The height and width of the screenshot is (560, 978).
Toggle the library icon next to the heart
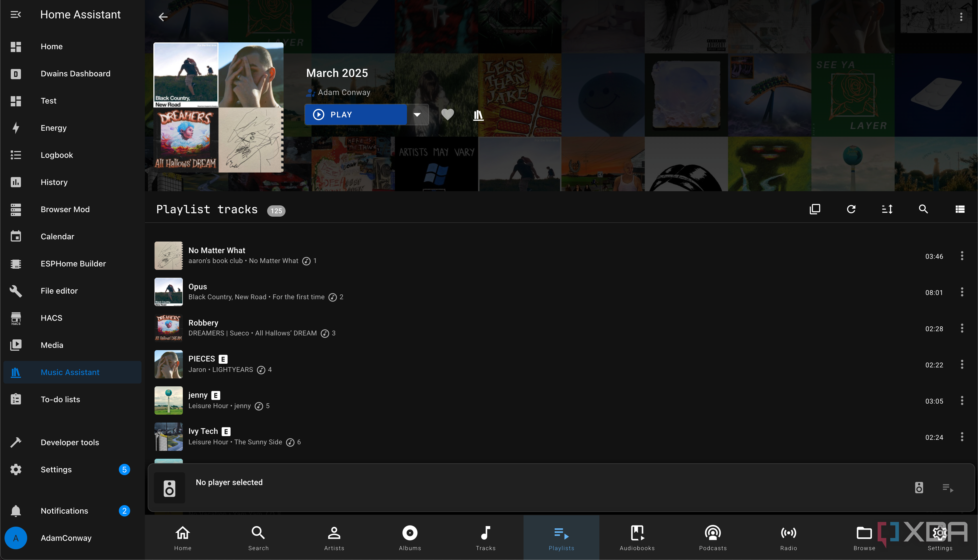[478, 115]
